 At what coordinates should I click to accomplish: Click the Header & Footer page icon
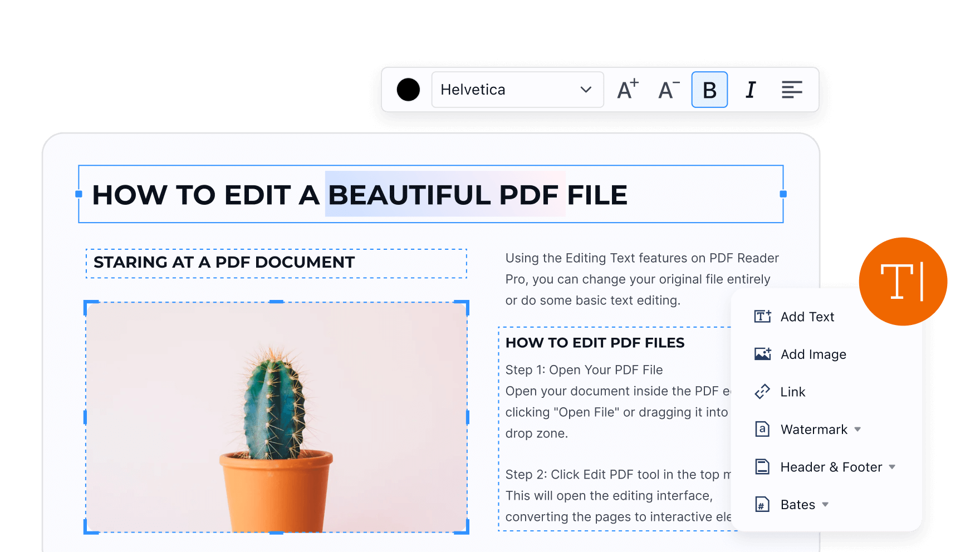(762, 467)
